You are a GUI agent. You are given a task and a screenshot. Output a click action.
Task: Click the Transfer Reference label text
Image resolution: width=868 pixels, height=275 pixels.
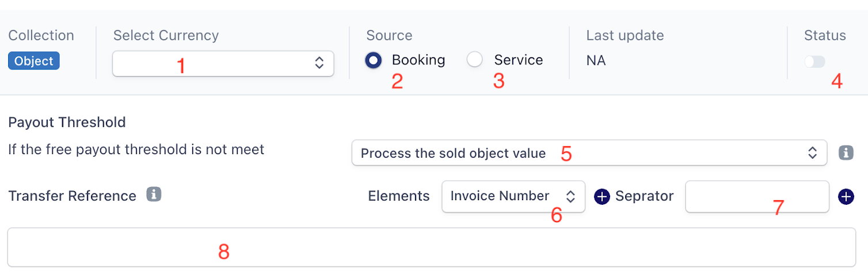(73, 196)
